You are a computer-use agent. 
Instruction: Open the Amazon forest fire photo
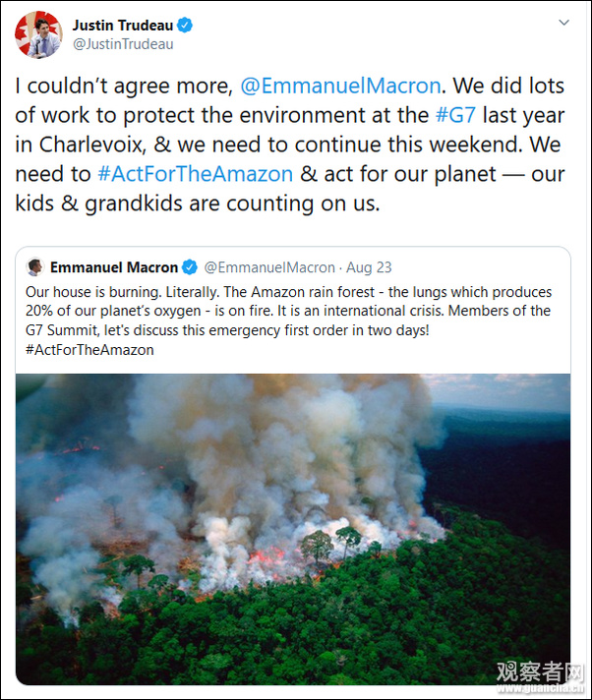coord(293,528)
